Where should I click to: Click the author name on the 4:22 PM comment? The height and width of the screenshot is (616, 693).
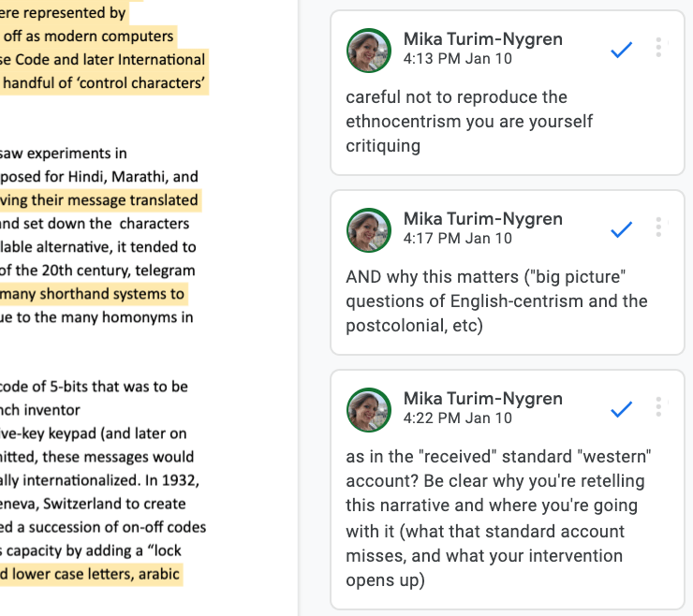click(x=482, y=398)
